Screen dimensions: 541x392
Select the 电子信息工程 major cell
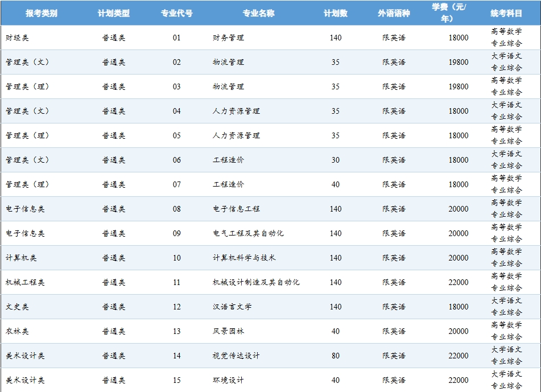point(236,209)
